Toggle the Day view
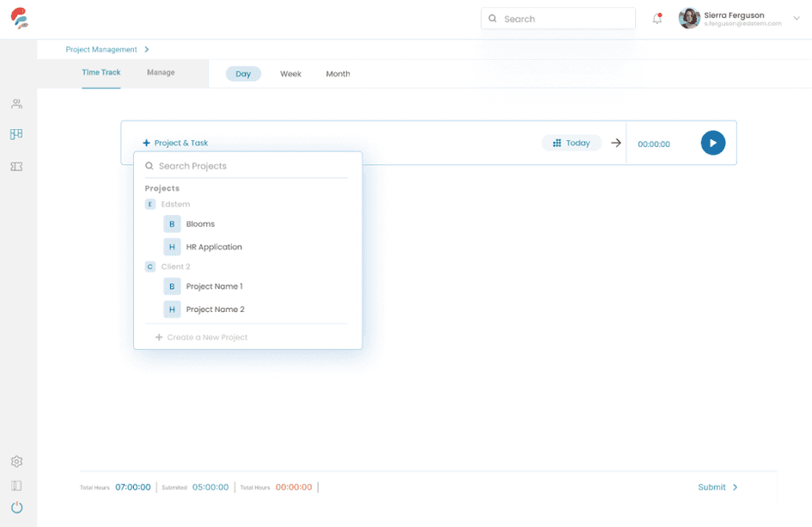The width and height of the screenshot is (812, 527). [x=243, y=74]
